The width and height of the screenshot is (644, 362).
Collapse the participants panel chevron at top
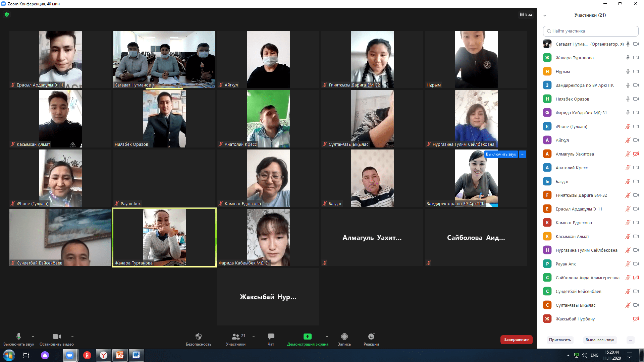click(545, 15)
